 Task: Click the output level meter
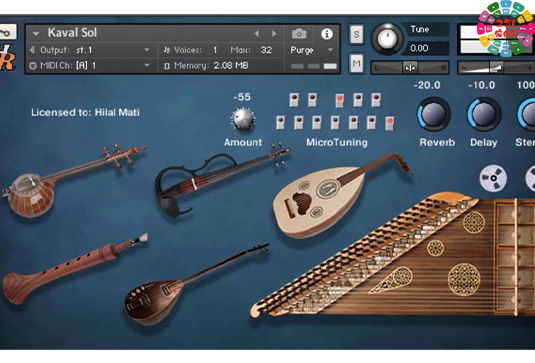coord(496,40)
